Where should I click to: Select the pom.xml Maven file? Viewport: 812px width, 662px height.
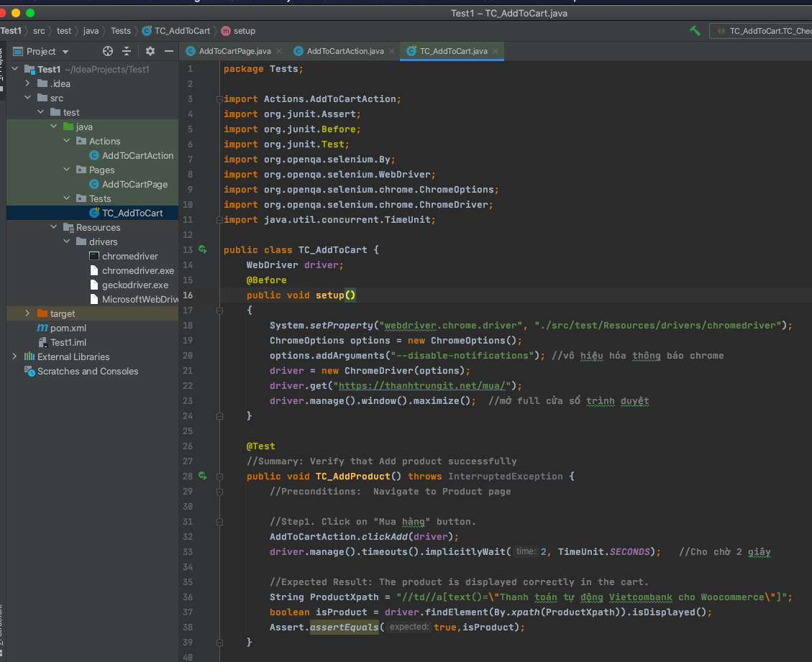tap(62, 328)
